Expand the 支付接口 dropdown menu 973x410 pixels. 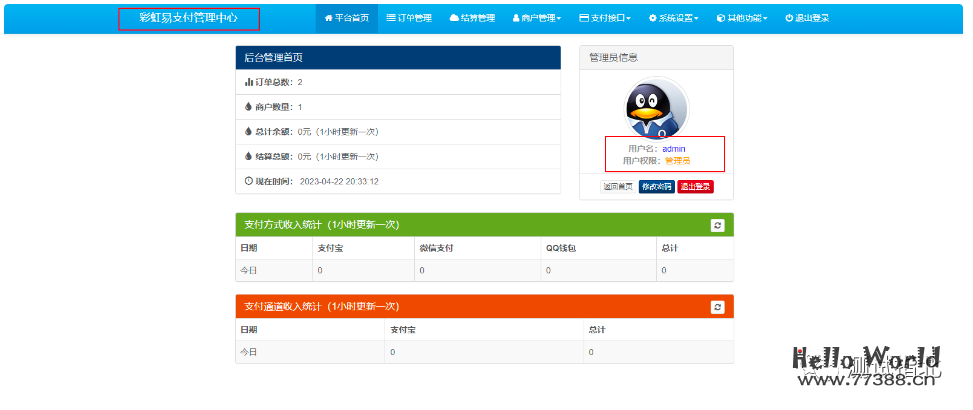pos(605,18)
